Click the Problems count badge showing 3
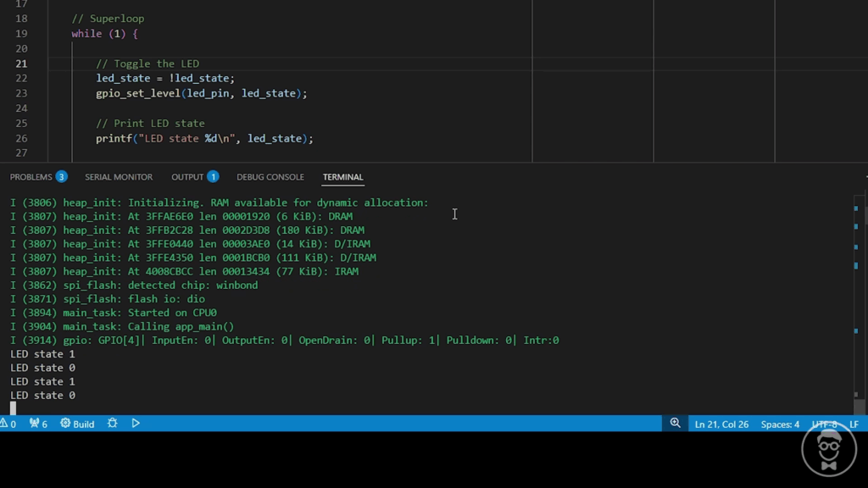 [x=61, y=177]
